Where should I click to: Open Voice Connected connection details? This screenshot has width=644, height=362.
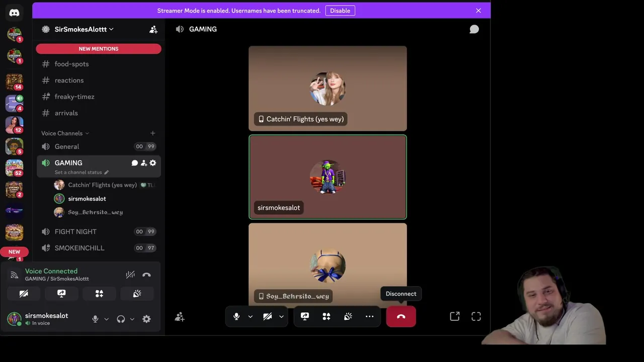click(51, 271)
